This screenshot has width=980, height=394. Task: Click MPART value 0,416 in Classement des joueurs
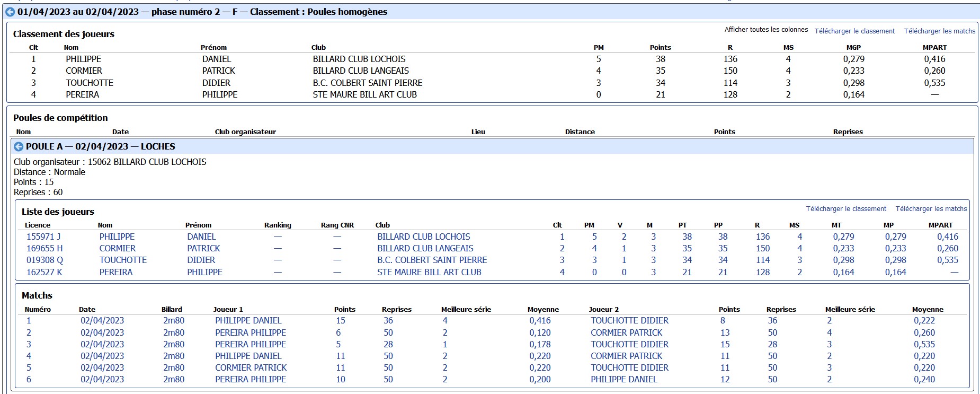pos(934,59)
